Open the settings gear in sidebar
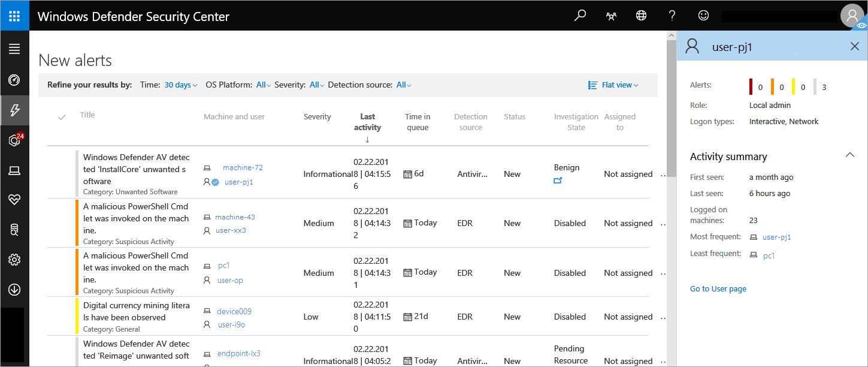The height and width of the screenshot is (367, 868). (14, 260)
